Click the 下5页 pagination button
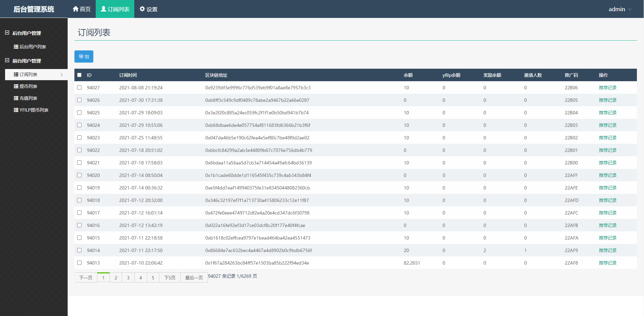This screenshot has height=316, width=644. (x=170, y=278)
